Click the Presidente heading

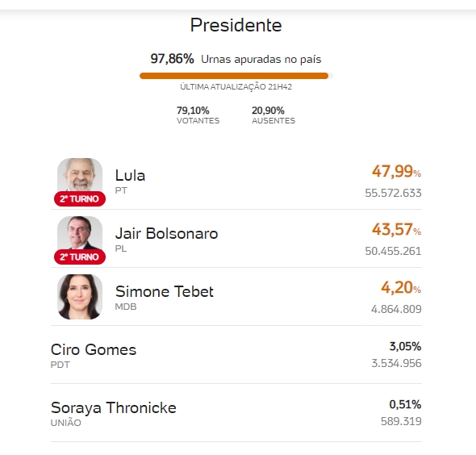pos(236,25)
